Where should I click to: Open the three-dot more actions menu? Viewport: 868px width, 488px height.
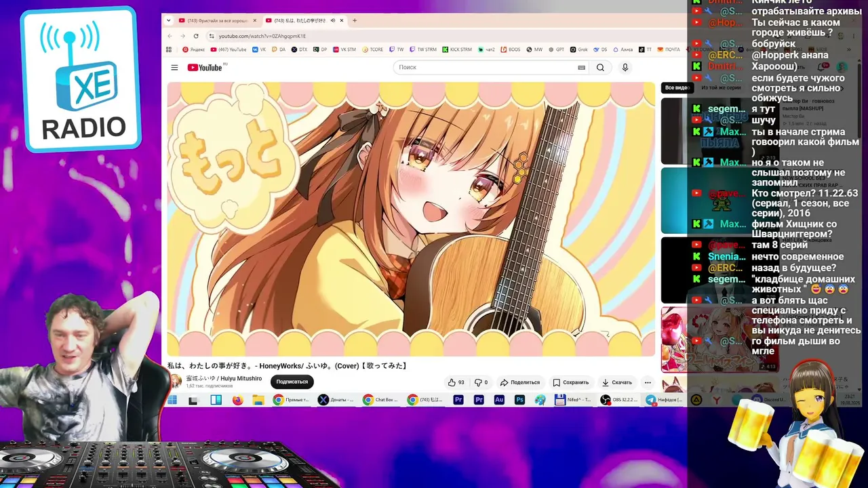tap(648, 382)
